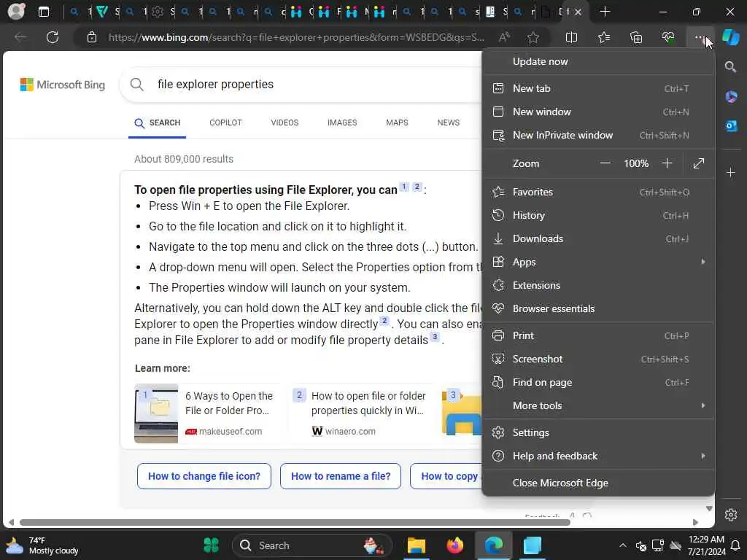The image size is (747, 560).
Task: Open the tab actions menu icon
Action: (43, 12)
